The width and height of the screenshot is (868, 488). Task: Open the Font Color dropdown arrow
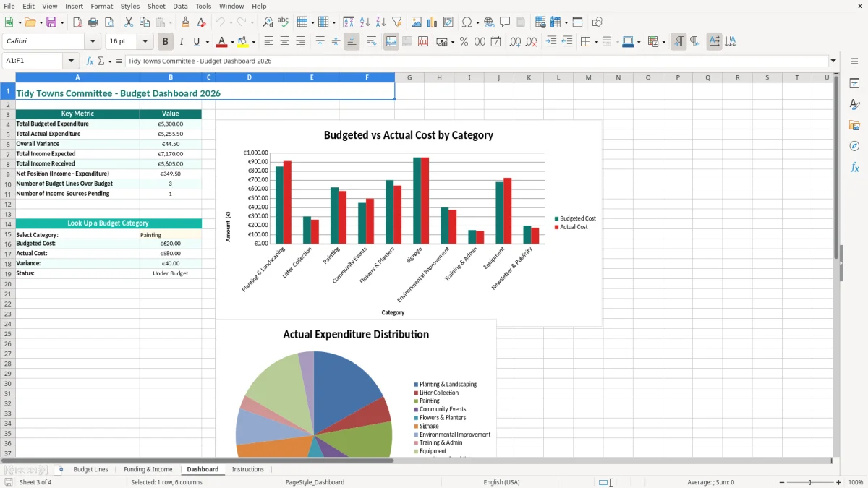point(232,42)
